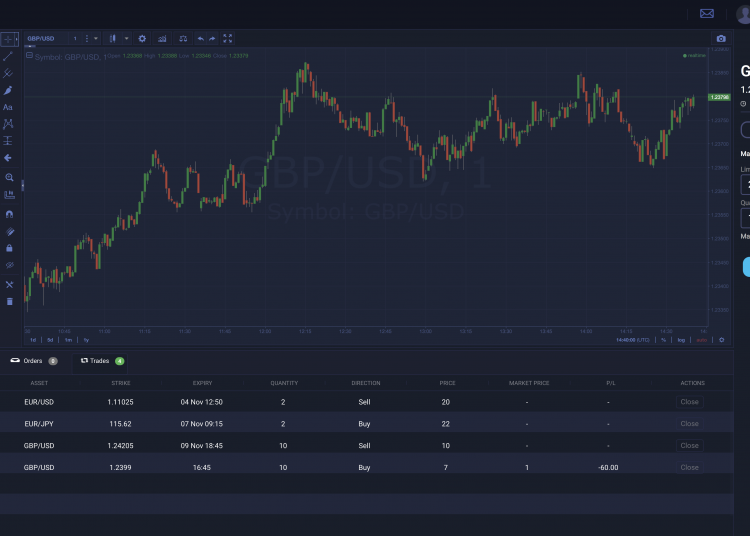Viewport: 750px width, 536px height.
Task: Click the green current price label on axis
Action: tap(719, 97)
